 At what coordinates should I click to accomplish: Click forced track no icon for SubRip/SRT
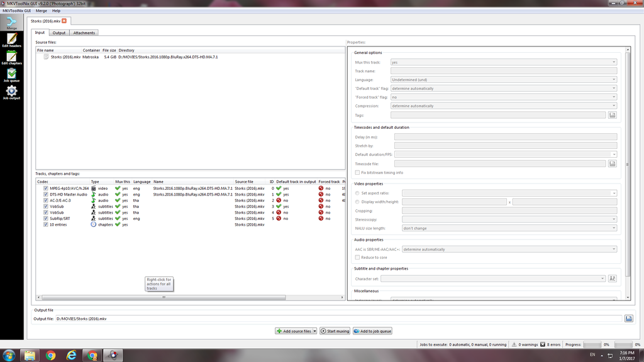coord(321,218)
